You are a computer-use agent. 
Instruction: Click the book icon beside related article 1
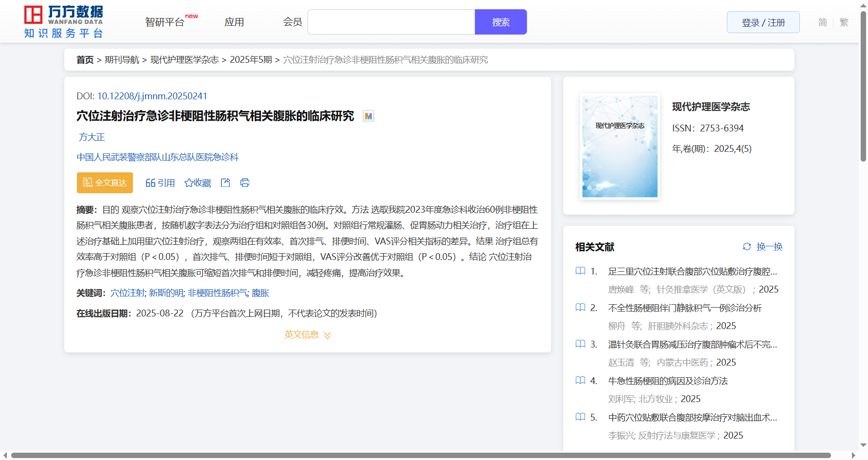click(580, 271)
